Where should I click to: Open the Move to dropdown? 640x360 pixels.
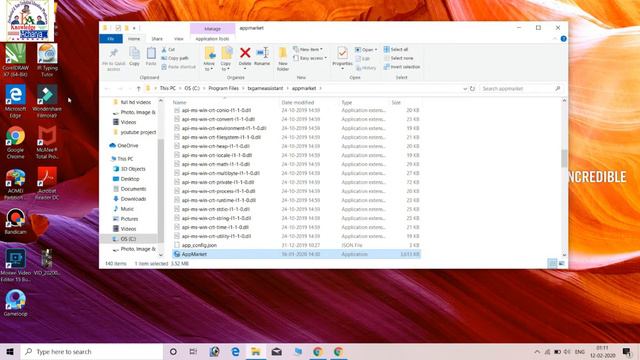coord(209,59)
